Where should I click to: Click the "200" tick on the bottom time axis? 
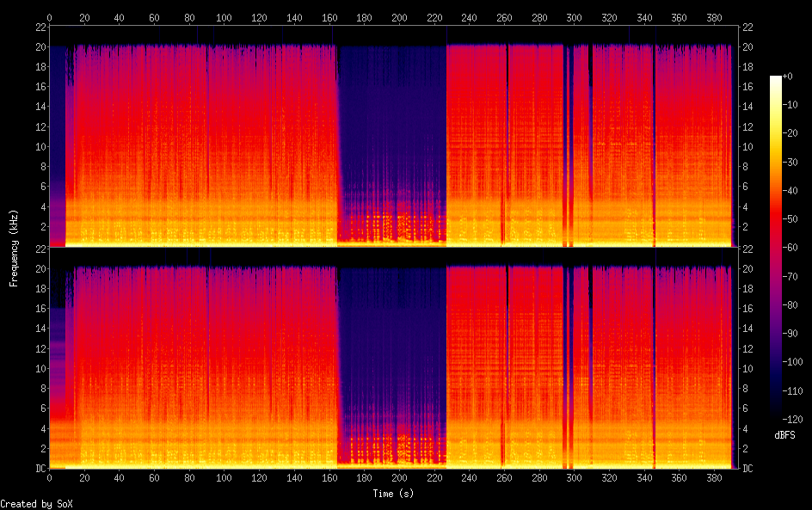tap(399, 478)
